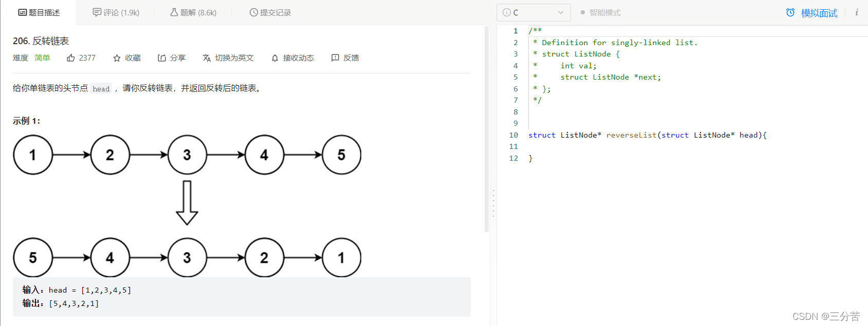The width and height of the screenshot is (868, 326).
Task: Click the 模拟面试 link
Action: point(819,13)
